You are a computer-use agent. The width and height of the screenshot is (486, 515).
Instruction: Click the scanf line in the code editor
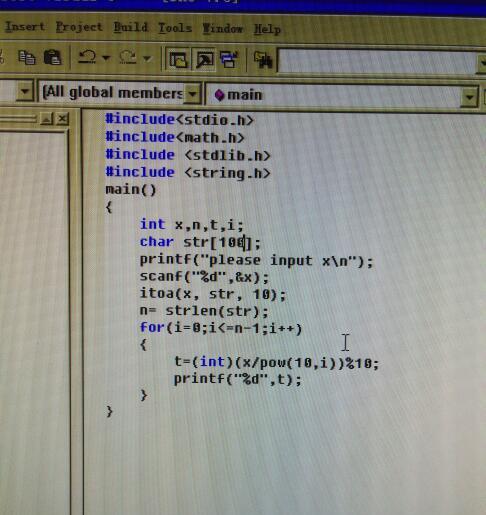pyautogui.click(x=204, y=277)
